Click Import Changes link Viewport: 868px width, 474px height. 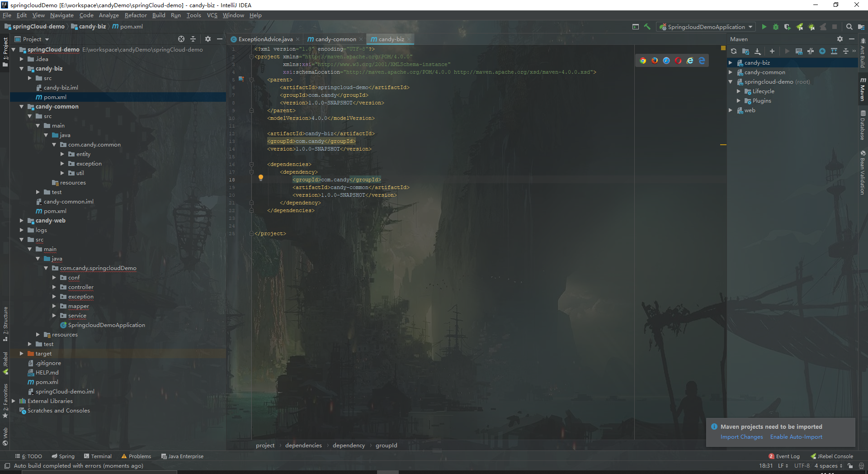click(741, 437)
